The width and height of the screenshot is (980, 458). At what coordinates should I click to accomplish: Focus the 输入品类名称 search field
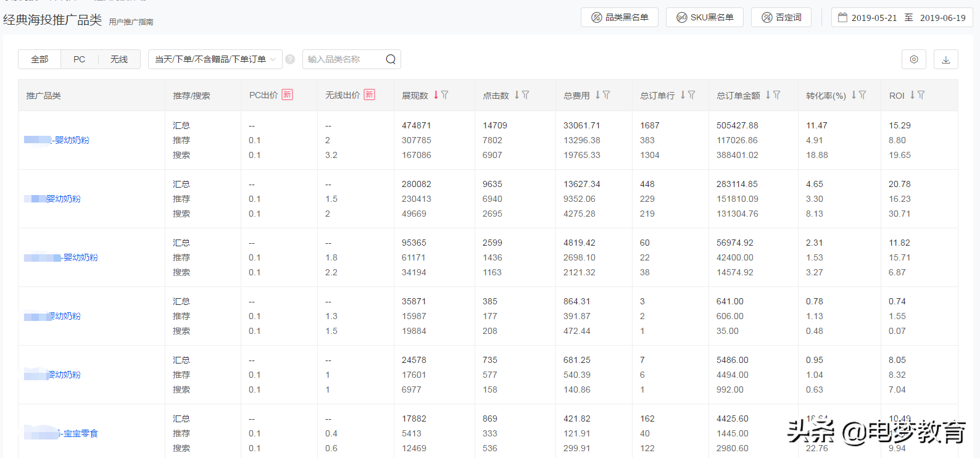[343, 59]
